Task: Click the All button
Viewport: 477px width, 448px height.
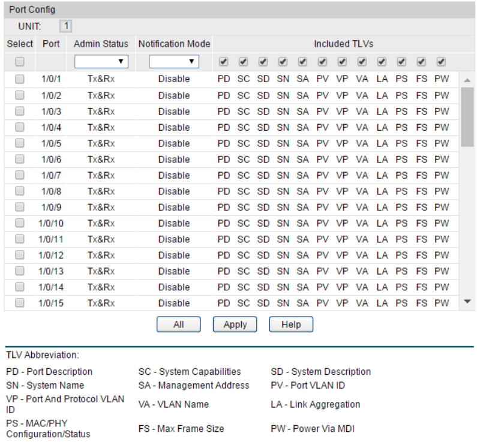Action: click(179, 324)
